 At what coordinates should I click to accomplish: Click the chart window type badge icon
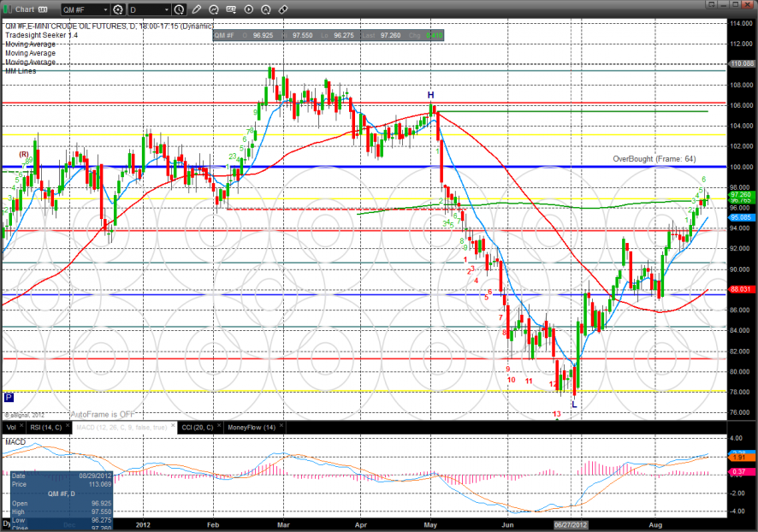click(x=43, y=9)
